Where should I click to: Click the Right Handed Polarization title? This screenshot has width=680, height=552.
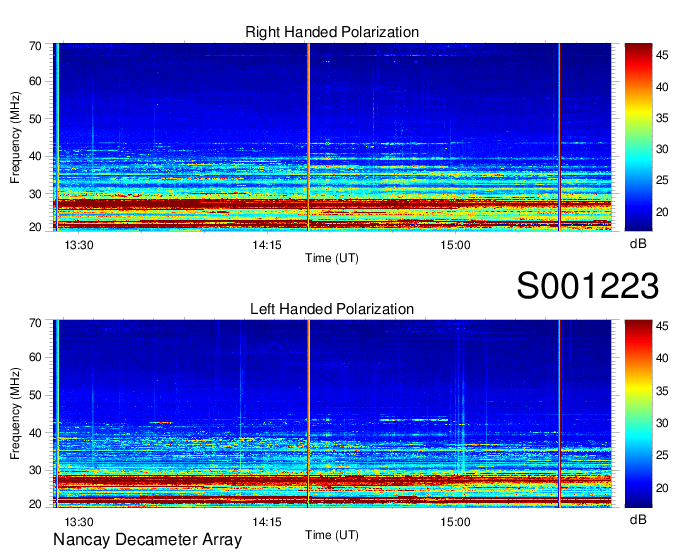coord(332,32)
